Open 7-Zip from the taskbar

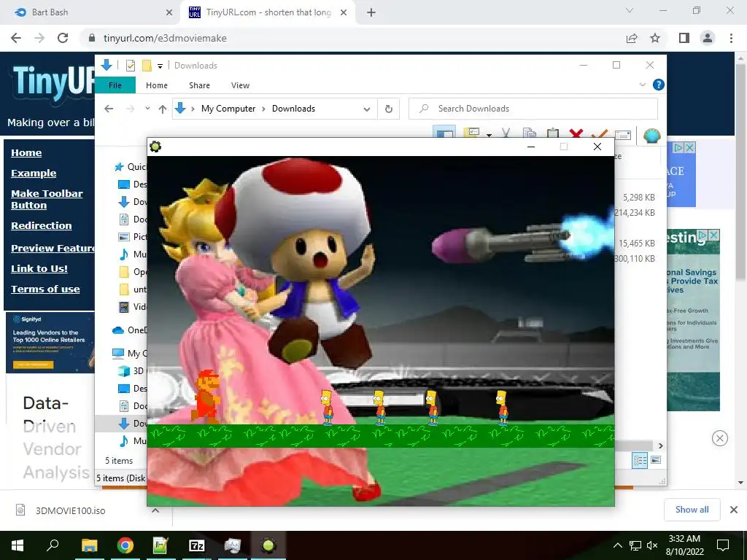[197, 545]
